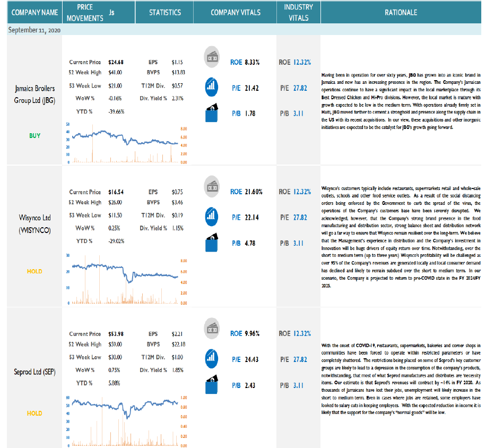This screenshot has width=495, height=448.
Task: Click the YTD % value -29.02%
Action: pos(117,241)
